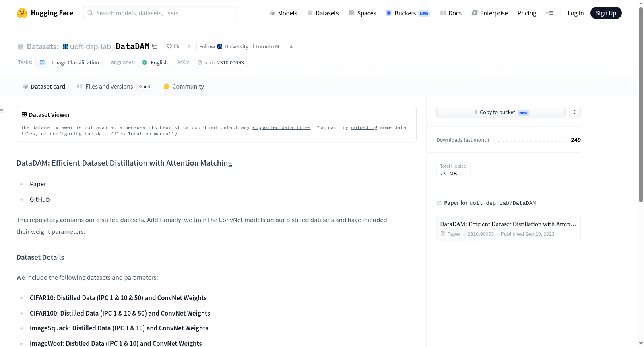Open the Models page
The height and width of the screenshot is (347, 644).
point(283,13)
